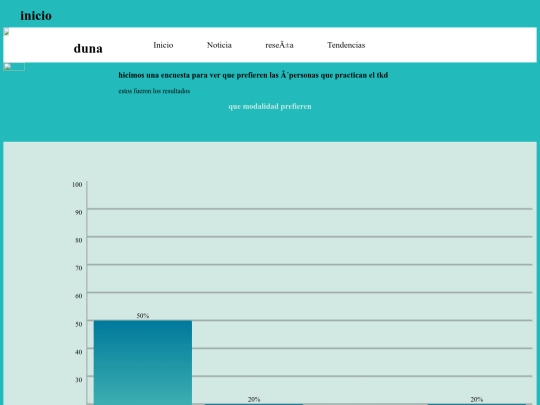Click the 50% label above the bar
This screenshot has height=405, width=540.
(x=143, y=316)
